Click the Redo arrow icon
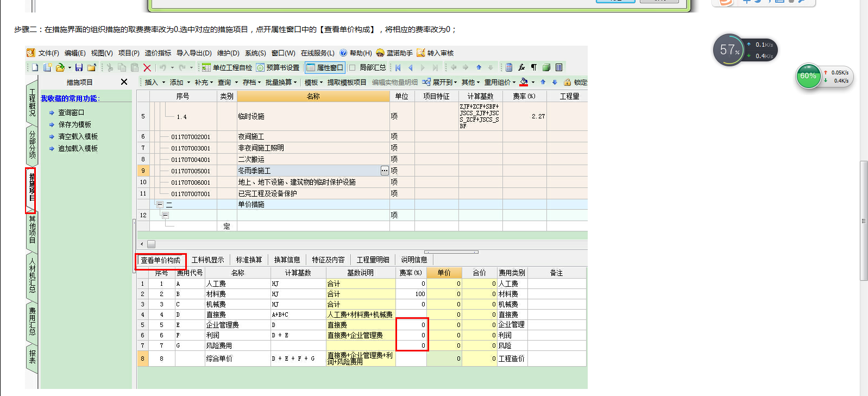This screenshot has width=868, height=396. click(182, 67)
